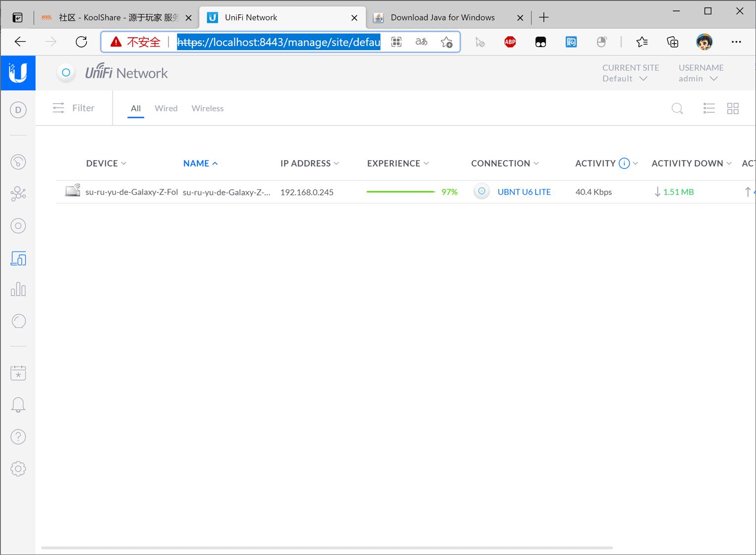The width and height of the screenshot is (756, 555).
Task: Open the Filter panel
Action: pos(74,108)
